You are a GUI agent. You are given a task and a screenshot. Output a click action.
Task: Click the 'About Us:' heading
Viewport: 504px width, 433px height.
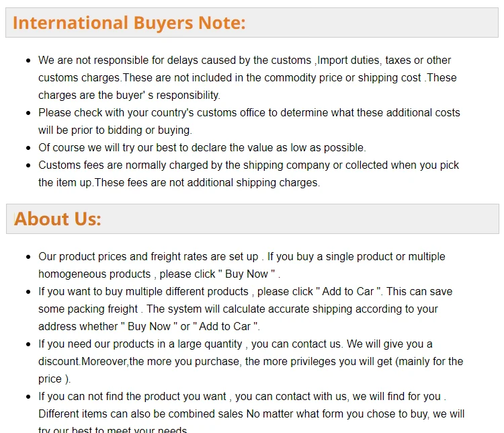(58, 219)
